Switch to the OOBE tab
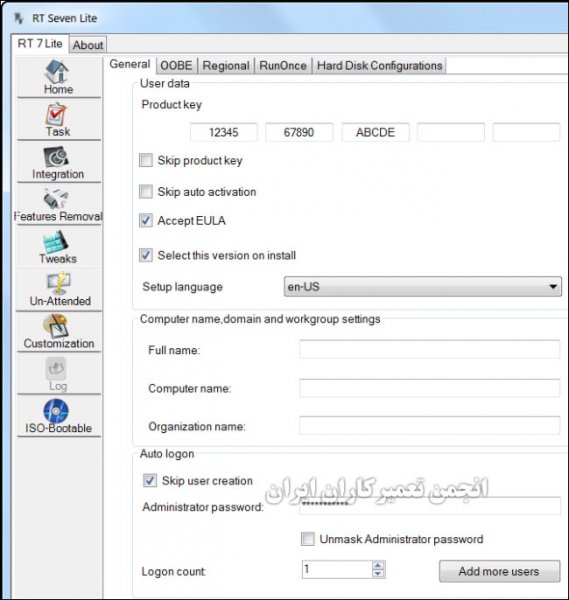This screenshot has width=569, height=600. [176, 65]
